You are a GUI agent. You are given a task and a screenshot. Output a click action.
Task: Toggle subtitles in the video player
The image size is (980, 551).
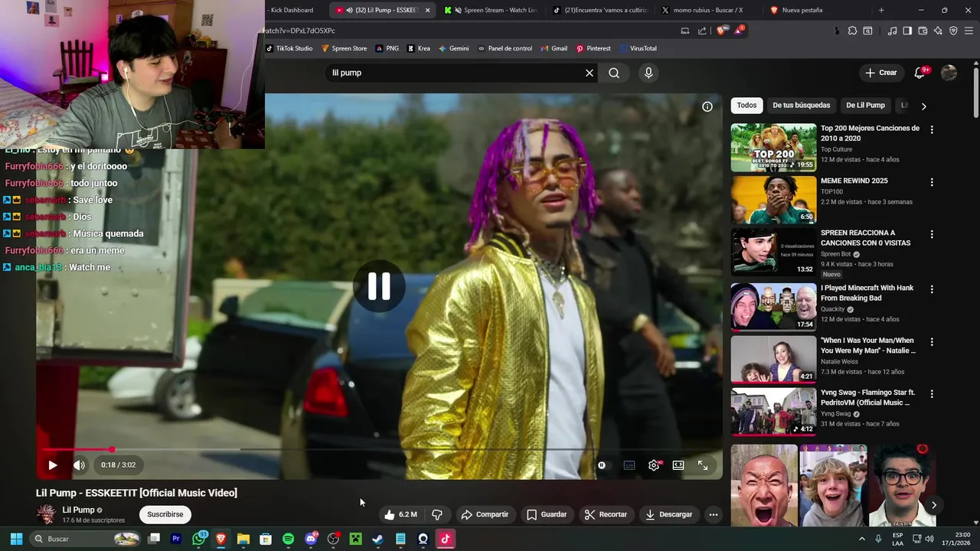[629, 465]
